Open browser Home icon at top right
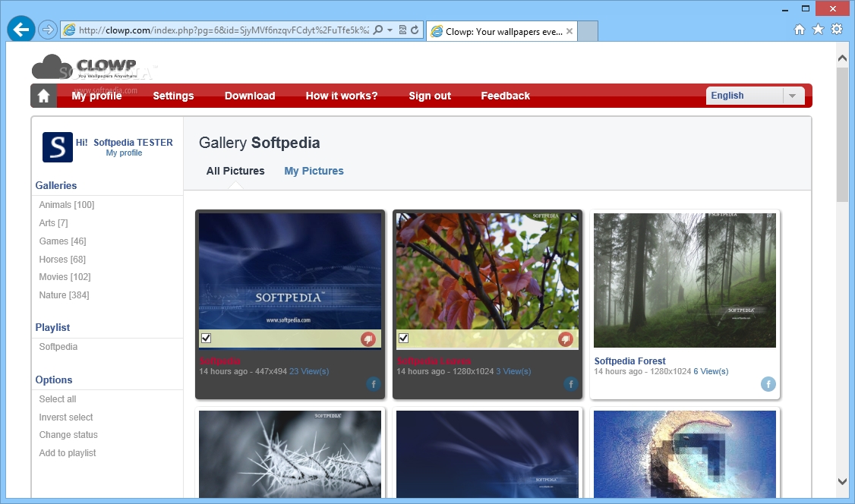Viewport: 855px width, 504px height. tap(800, 30)
